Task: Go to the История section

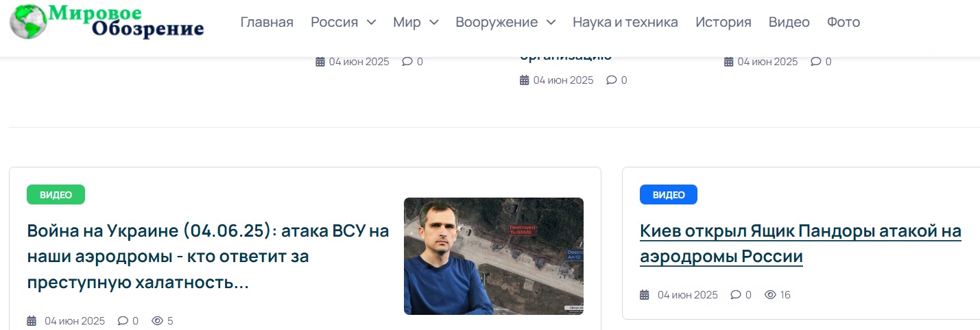Action: pyautogui.click(x=724, y=22)
